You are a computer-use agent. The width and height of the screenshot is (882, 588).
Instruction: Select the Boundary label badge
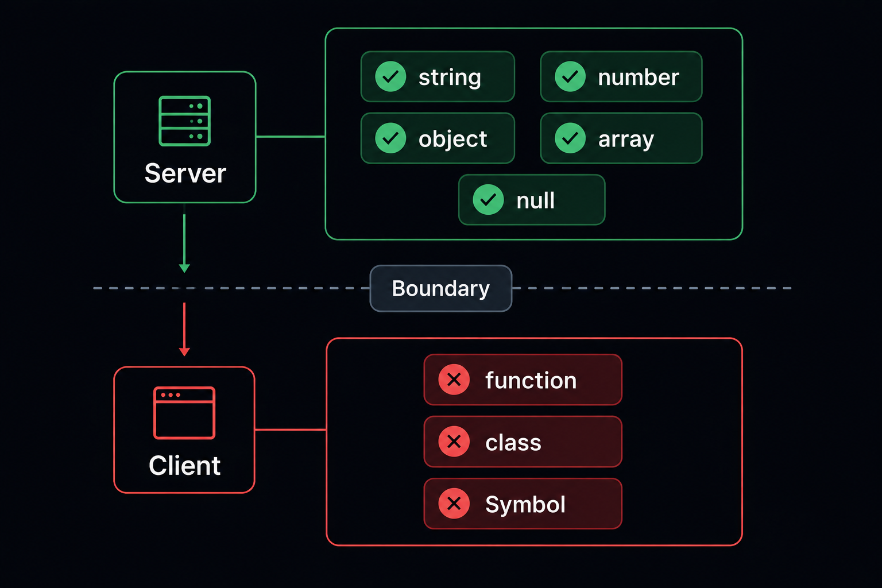[x=441, y=288]
